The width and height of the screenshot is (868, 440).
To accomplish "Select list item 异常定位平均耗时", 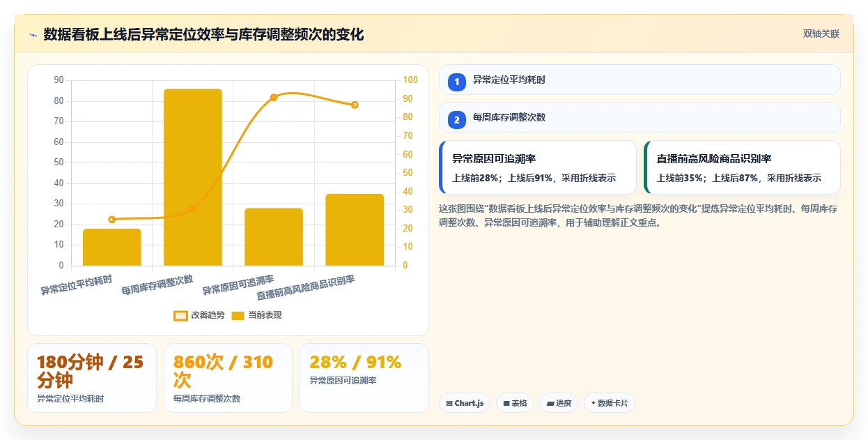I will click(x=640, y=79).
